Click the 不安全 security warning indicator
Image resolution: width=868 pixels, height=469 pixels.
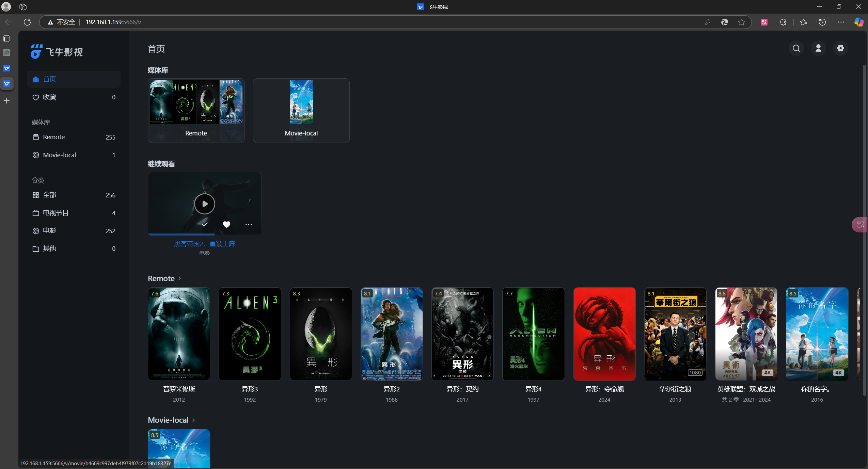tap(61, 22)
